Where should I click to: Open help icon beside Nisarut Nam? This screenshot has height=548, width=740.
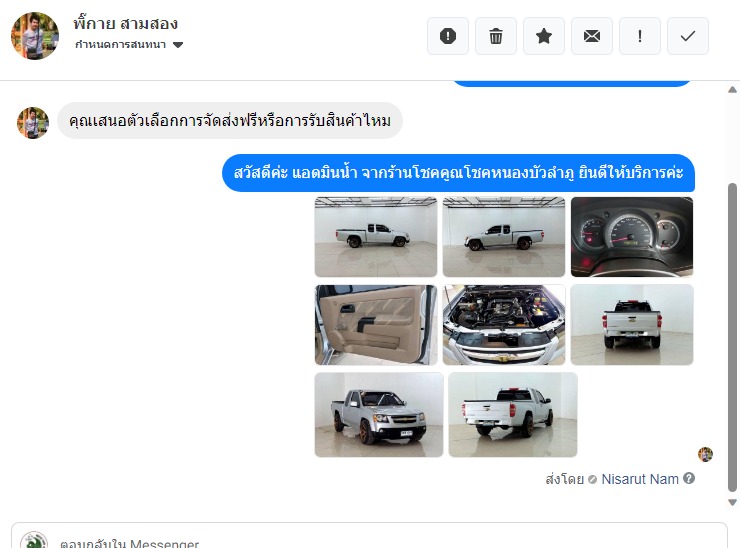point(689,479)
